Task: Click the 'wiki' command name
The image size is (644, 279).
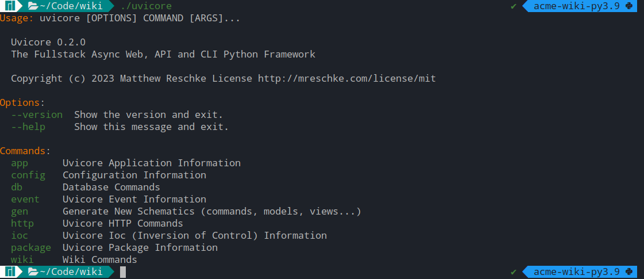Action: coord(22,259)
